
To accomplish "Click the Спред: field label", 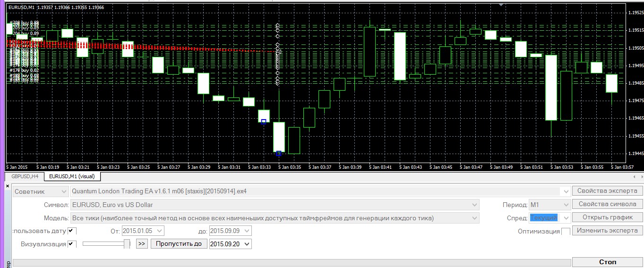I will pyautogui.click(x=516, y=218).
